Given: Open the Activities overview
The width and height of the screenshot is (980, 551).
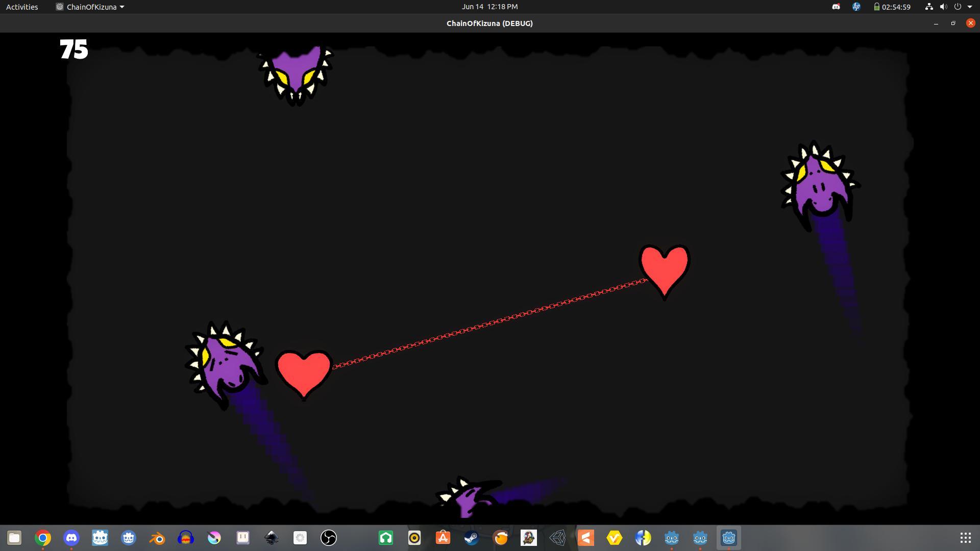Looking at the screenshot, I should tap(22, 7).
